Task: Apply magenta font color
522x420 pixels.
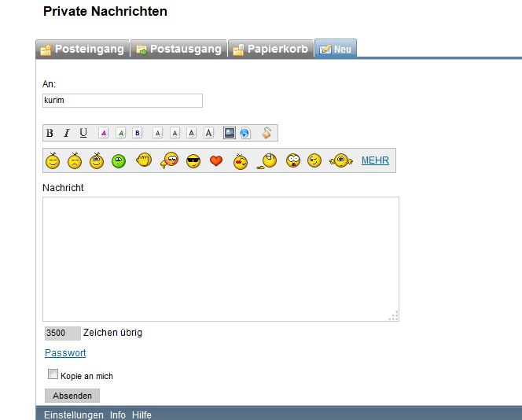Action: pyautogui.click(x=104, y=133)
